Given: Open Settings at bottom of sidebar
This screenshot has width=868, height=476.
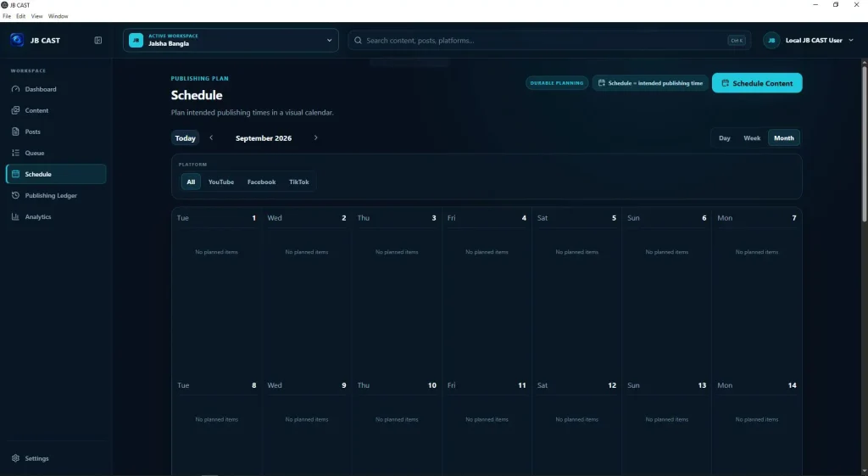Looking at the screenshot, I should (56, 458).
